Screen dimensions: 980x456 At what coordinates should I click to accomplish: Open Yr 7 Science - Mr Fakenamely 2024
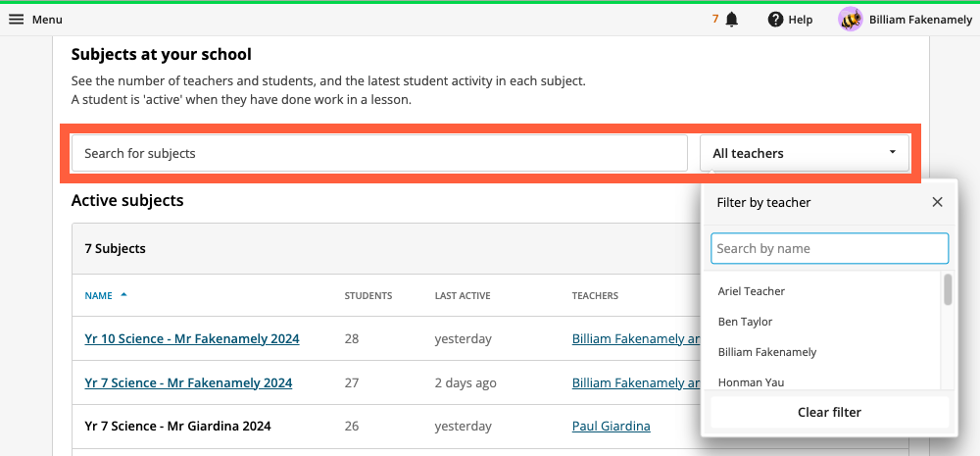tap(188, 382)
